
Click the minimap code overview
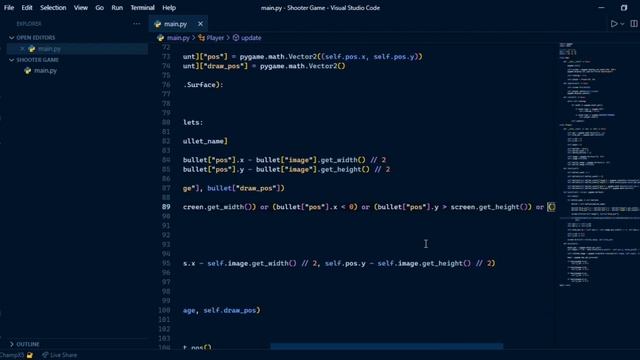click(599, 163)
